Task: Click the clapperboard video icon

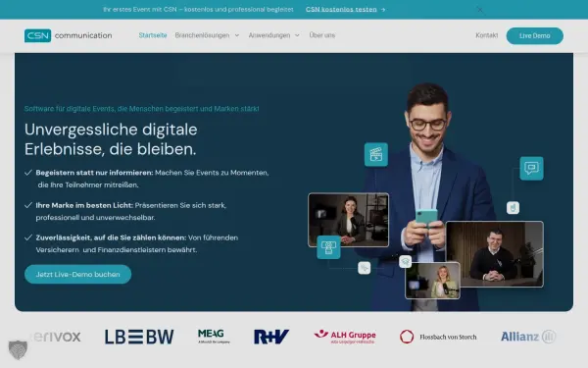Action: click(x=376, y=154)
